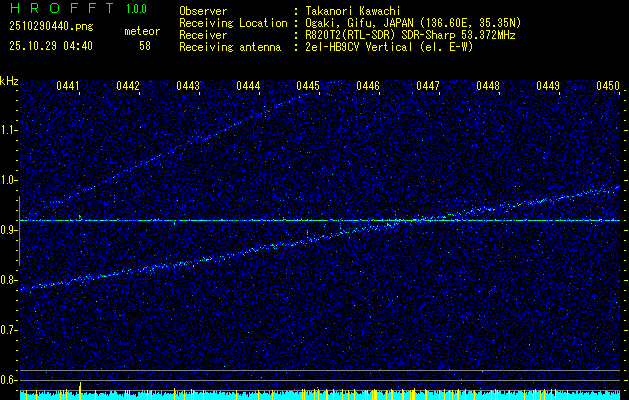
Task: Click the meteor count value 58
Action: pyautogui.click(x=145, y=46)
